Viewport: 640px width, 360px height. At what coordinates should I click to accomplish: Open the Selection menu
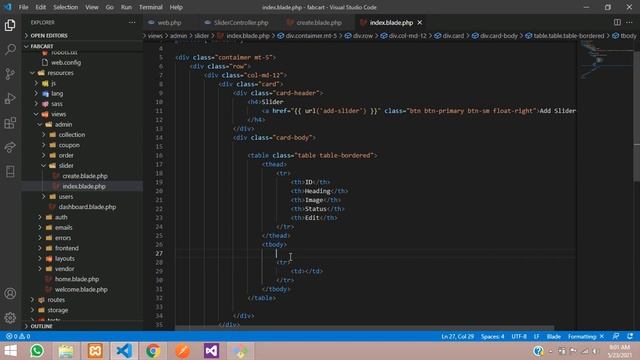[65, 7]
